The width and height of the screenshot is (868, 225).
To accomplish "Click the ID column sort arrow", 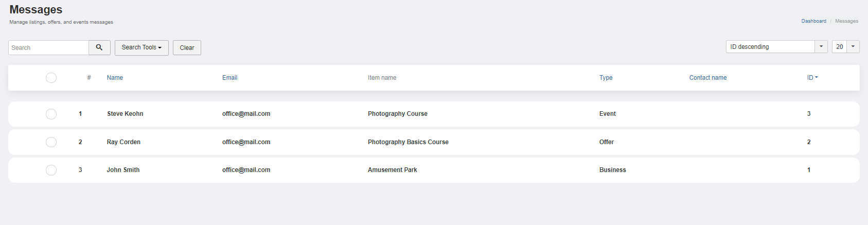I will (817, 78).
